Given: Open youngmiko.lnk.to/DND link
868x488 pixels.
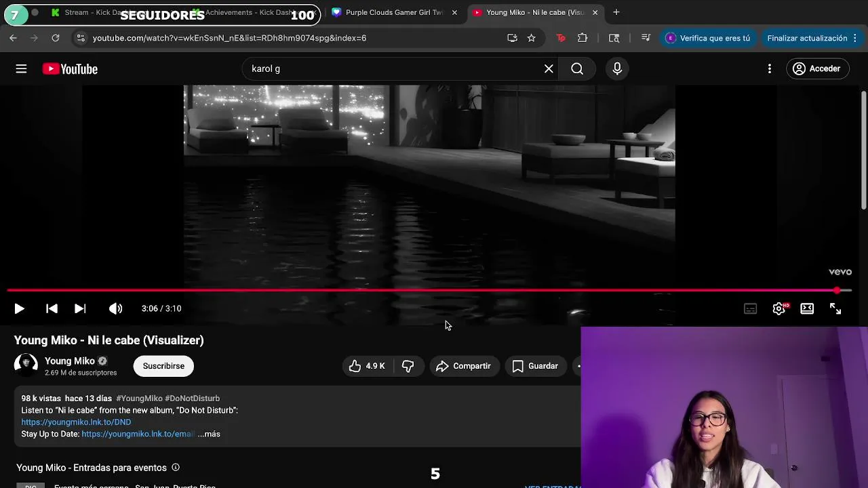Looking at the screenshot, I should pyautogui.click(x=76, y=422).
